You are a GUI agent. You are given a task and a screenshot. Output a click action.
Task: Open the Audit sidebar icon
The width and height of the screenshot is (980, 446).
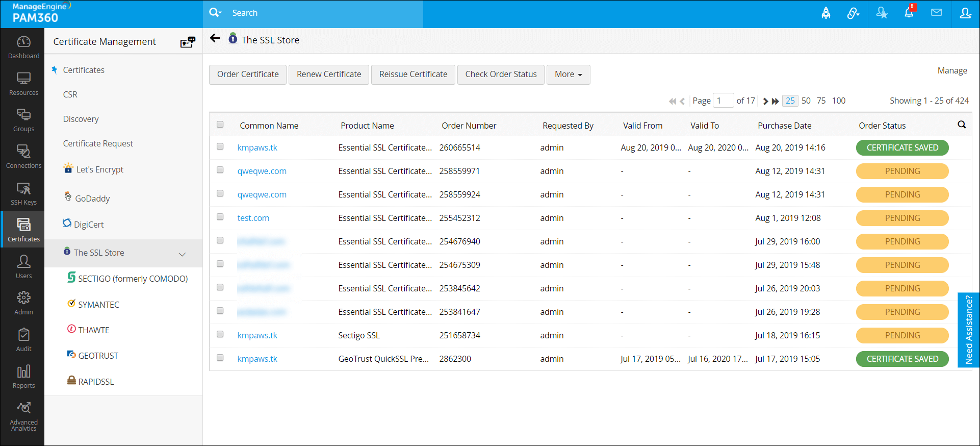23,340
